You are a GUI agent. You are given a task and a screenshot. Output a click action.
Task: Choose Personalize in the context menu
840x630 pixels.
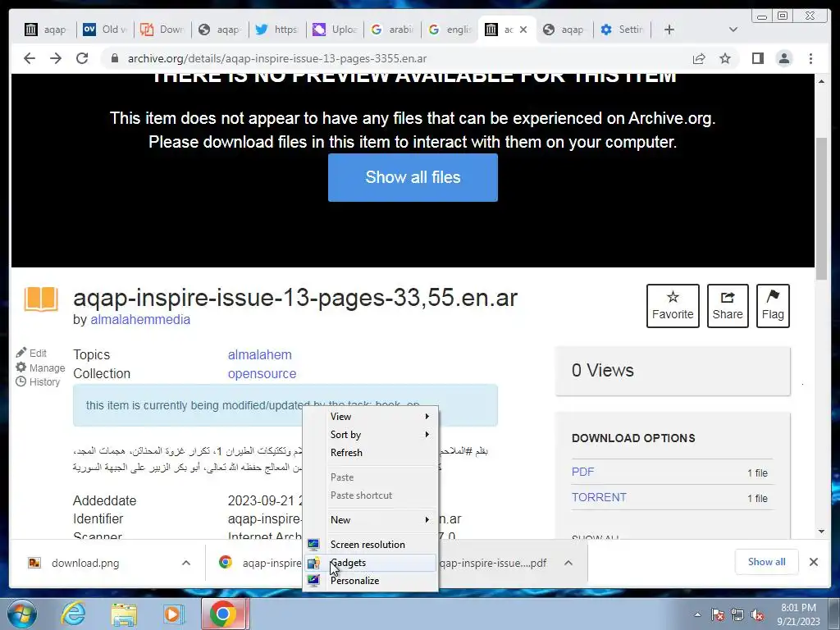click(x=370, y=581)
